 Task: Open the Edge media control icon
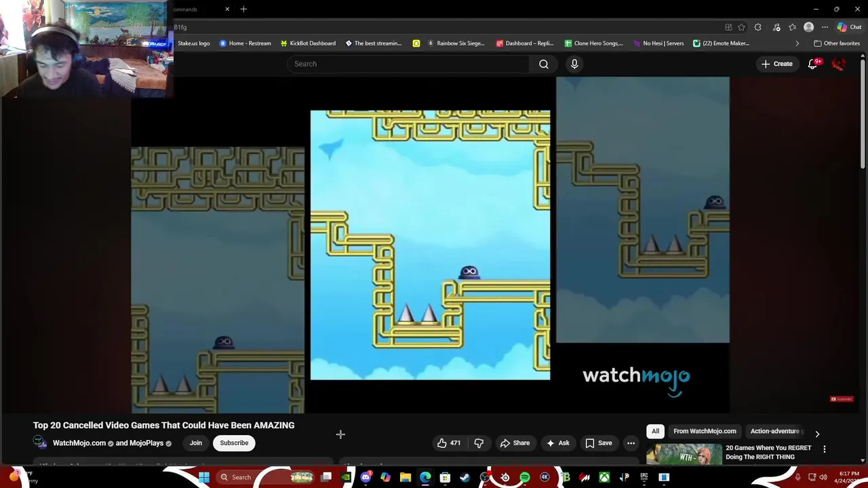[x=775, y=27]
